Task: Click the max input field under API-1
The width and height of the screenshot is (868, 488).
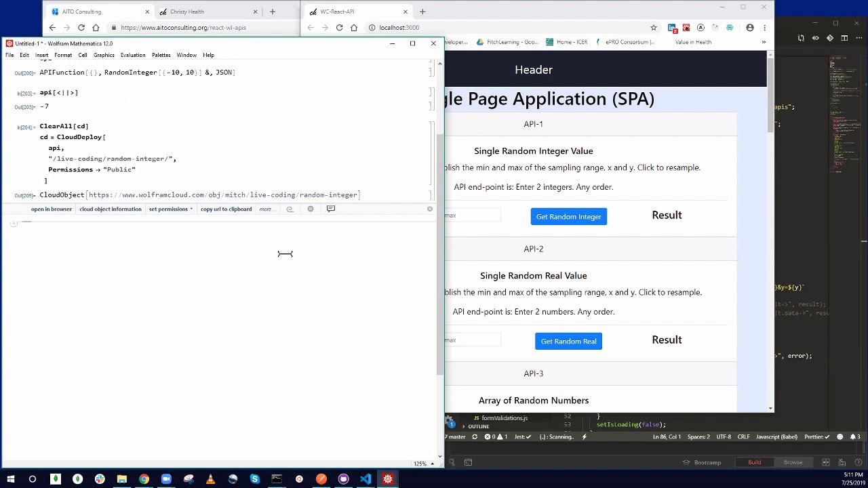Action: 473,216
